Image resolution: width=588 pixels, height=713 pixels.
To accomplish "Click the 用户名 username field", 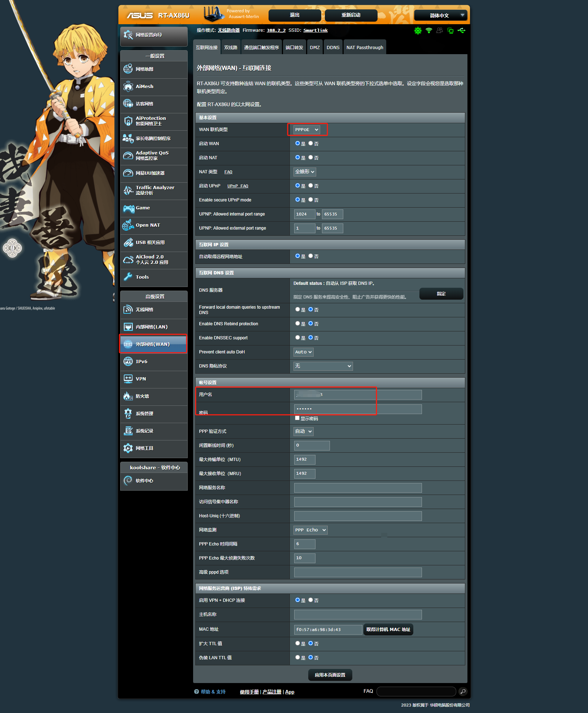I will 358,395.
